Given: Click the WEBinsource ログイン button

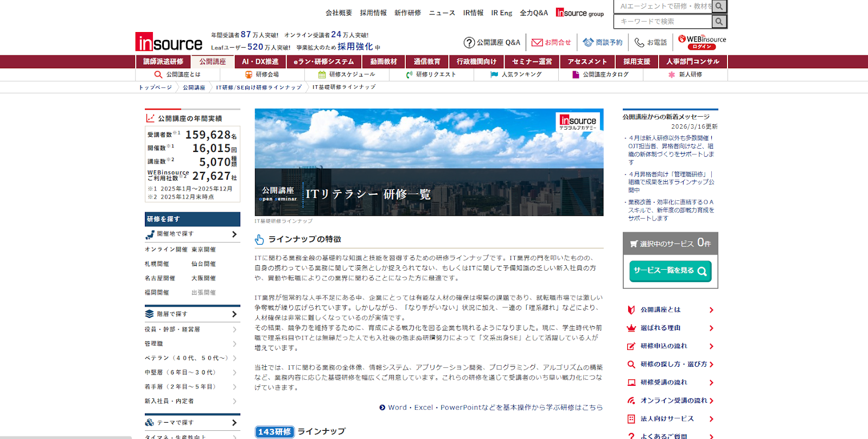Looking at the screenshot, I should 702,47.
